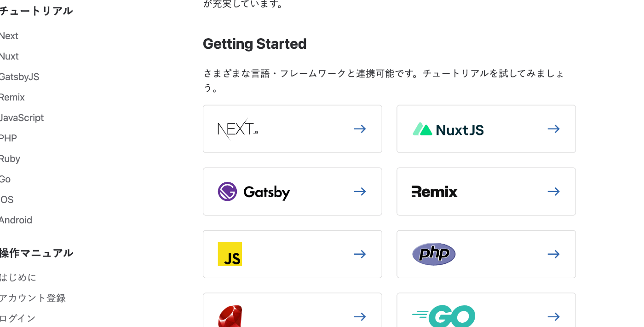Screen dimensions: 644x327
Task: Click the arrow in the Gatsby card
Action: pos(360,192)
